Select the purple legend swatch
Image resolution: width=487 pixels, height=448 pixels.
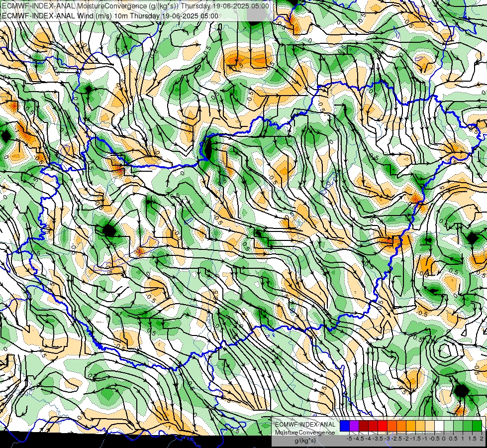point(354,426)
